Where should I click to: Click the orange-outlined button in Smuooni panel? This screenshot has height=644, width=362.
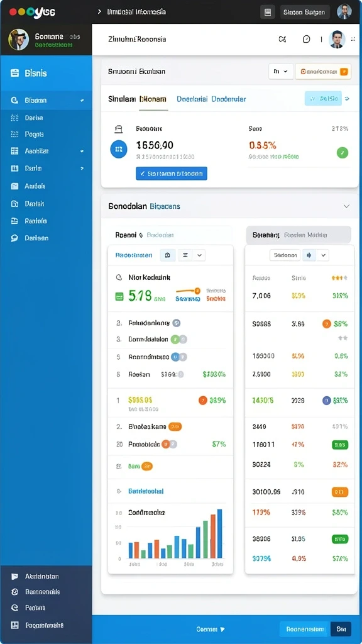tap(323, 72)
